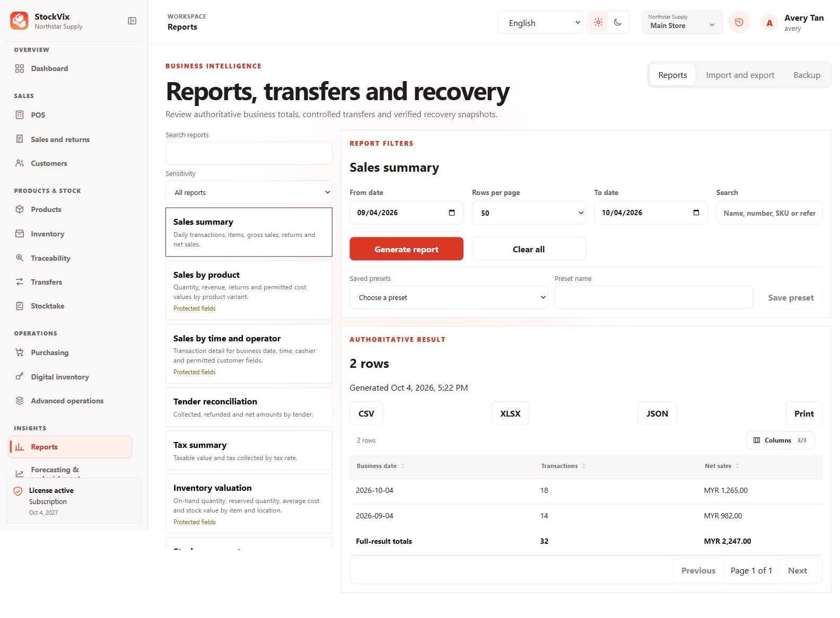Open the Avery Tan user avatar
840x618 pixels.
pyautogui.click(x=769, y=23)
